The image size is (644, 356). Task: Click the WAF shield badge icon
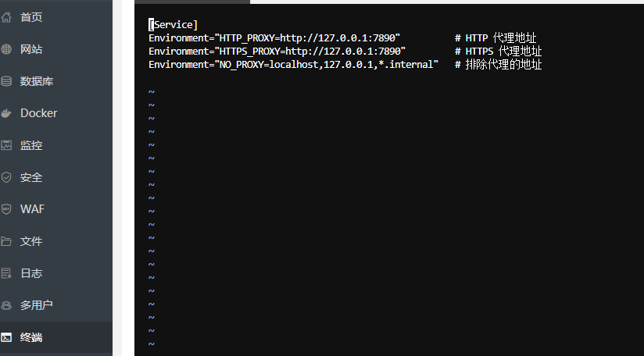6,209
